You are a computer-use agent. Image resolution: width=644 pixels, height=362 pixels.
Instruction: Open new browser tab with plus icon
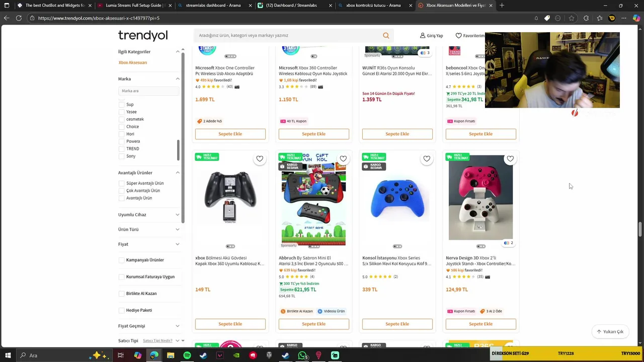502,6
